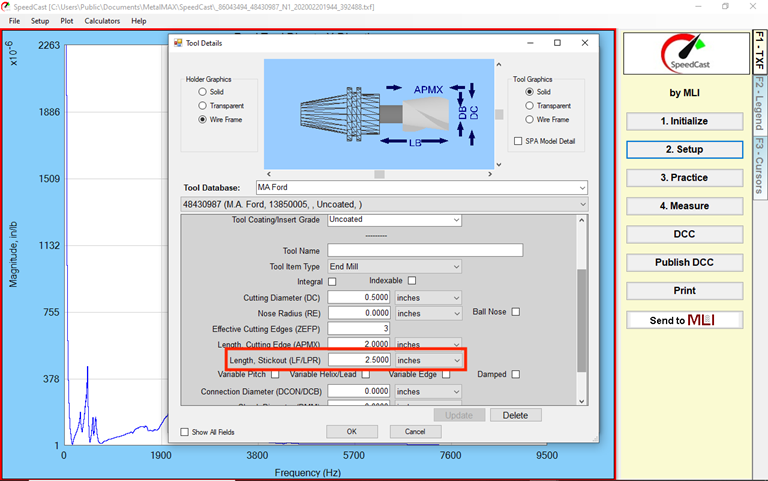Click the tool holder graphic preview
The width and height of the screenshot is (768, 481).
tap(379, 114)
